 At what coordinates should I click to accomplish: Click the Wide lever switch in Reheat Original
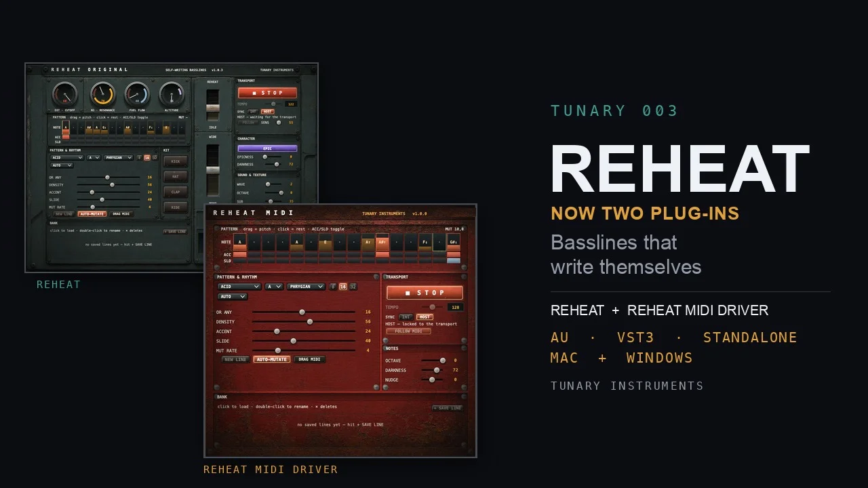[213, 169]
